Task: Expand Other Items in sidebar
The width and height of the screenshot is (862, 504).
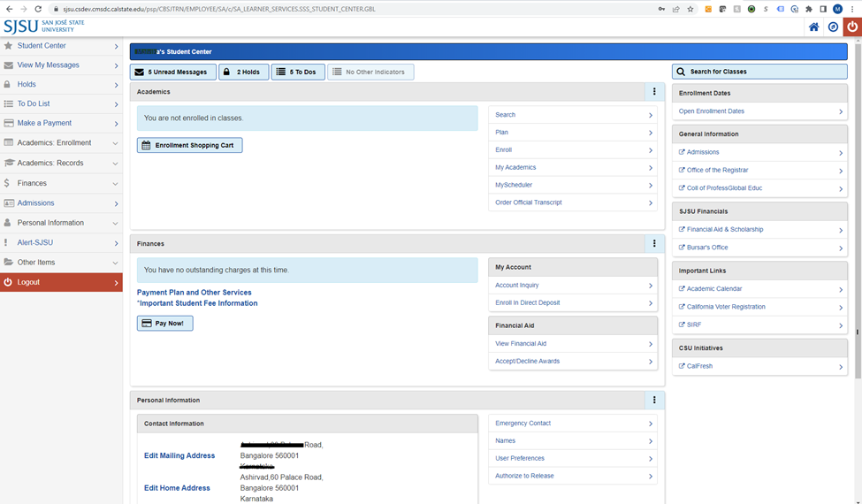Action: 61,263
